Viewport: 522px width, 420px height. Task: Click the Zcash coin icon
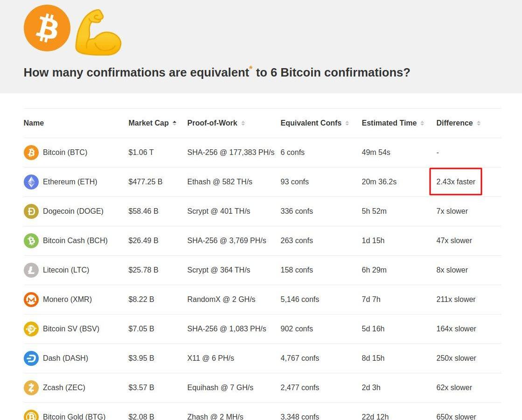(x=31, y=388)
